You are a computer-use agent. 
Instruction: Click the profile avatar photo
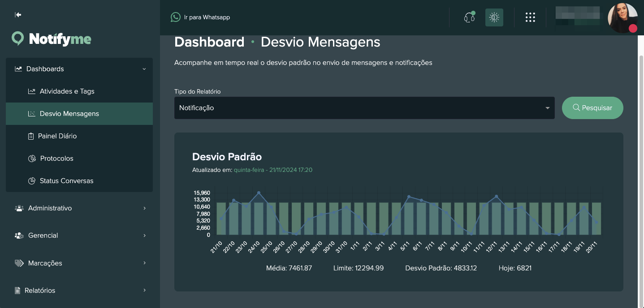pyautogui.click(x=623, y=18)
